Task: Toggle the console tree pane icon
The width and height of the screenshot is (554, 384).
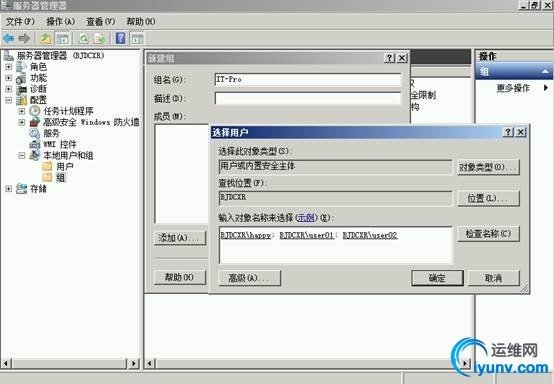Action: click(63, 39)
